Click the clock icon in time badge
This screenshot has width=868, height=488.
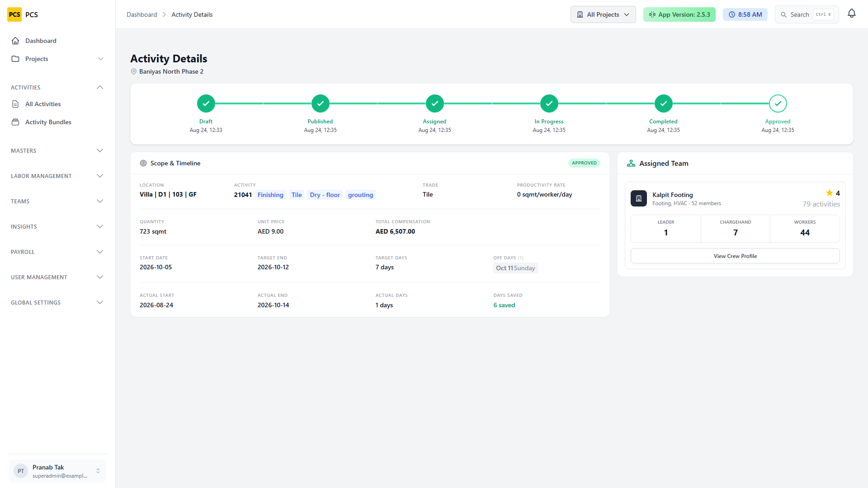pos(732,14)
